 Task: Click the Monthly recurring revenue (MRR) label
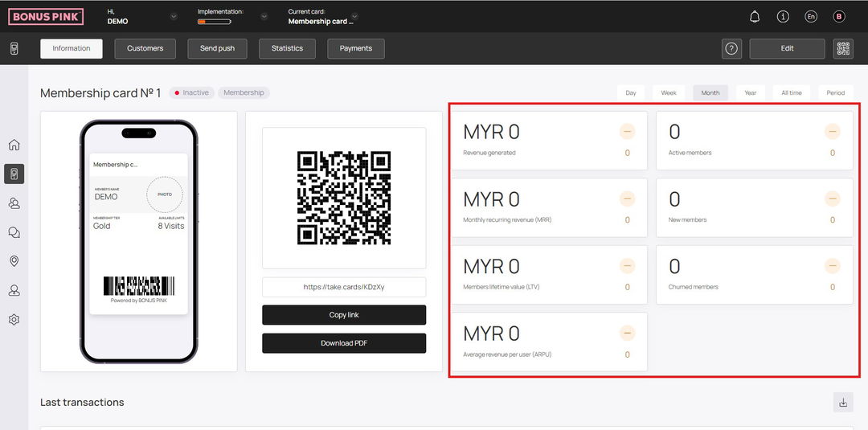(x=507, y=219)
